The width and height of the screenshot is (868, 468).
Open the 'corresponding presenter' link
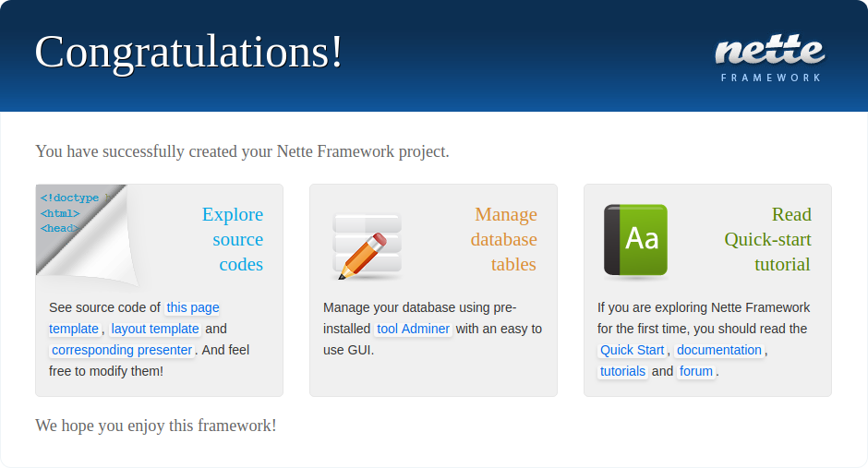(x=122, y=350)
